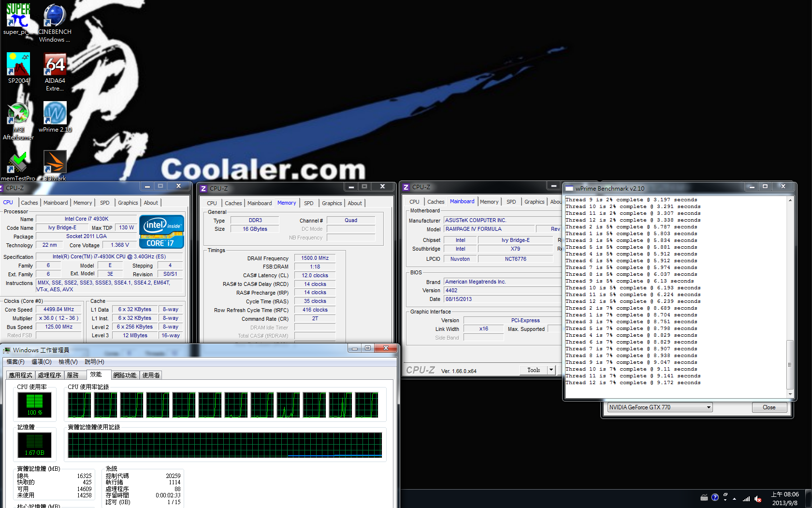Click the Z icon of the CPU-Z Mainboard window
The image size is (812, 508).
point(406,187)
